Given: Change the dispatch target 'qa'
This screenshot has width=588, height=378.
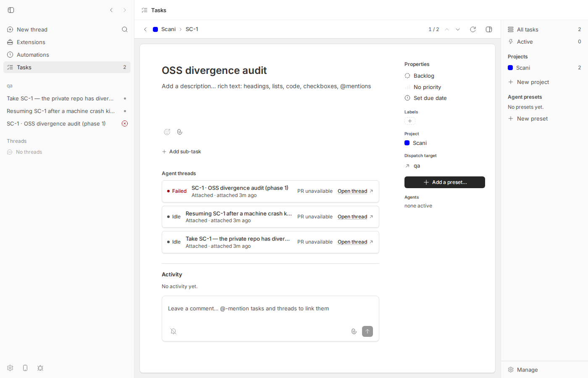Looking at the screenshot, I should coord(412,166).
